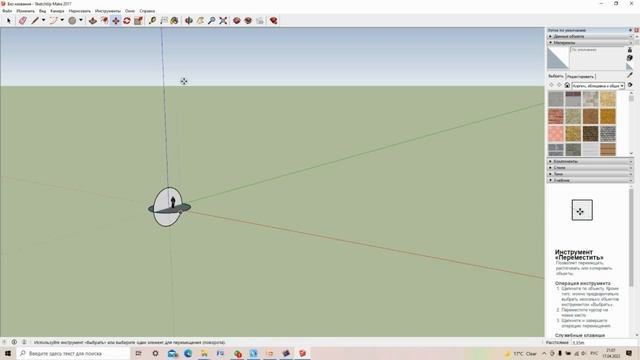Click the In Model house icon
640x360 pixels.
click(x=567, y=85)
